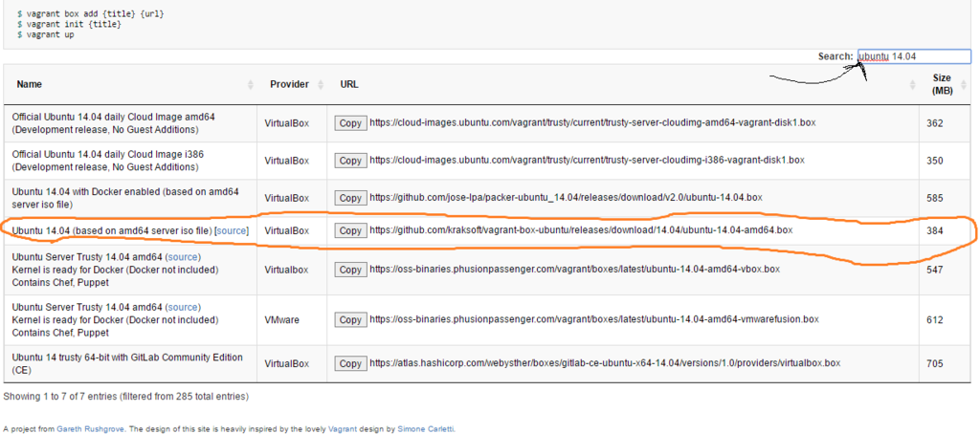This screenshot has width=980, height=434.
Task: Open source link for kraksoft Ubuntu 14.04 box
Action: click(x=232, y=230)
